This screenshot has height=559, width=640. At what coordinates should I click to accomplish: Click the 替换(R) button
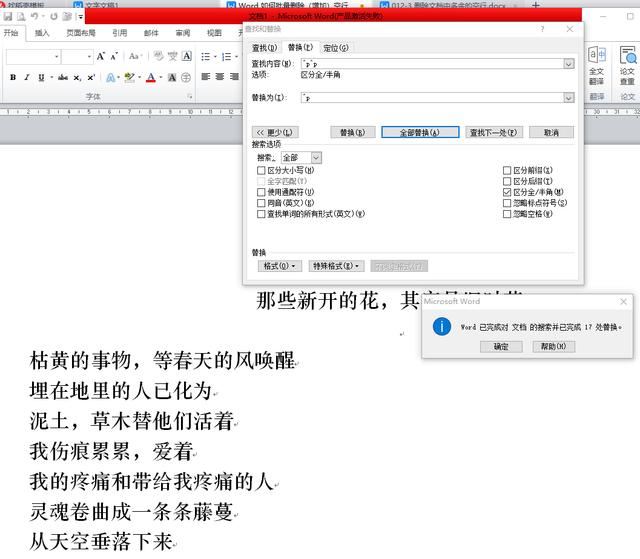pos(353,133)
